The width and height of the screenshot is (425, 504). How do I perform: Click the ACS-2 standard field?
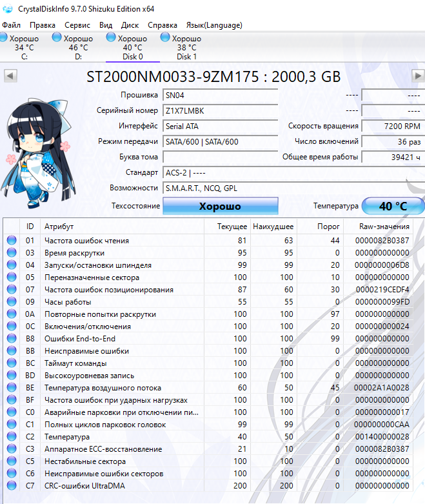pyautogui.click(x=293, y=172)
